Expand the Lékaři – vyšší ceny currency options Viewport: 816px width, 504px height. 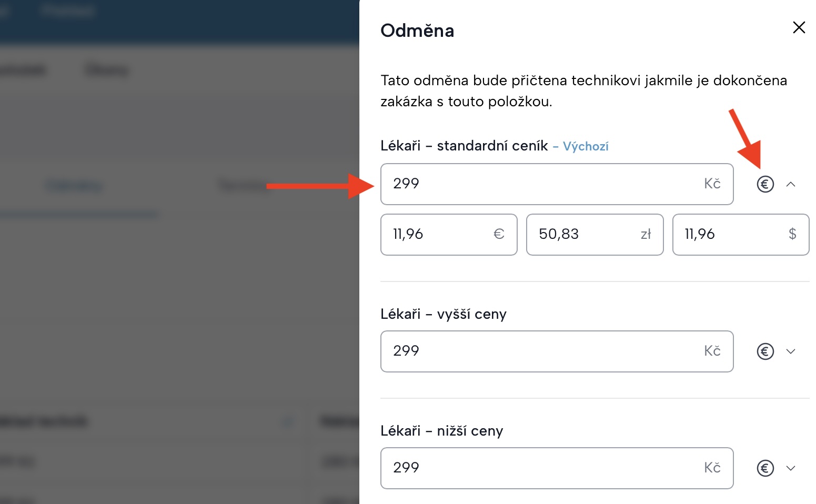pos(792,351)
